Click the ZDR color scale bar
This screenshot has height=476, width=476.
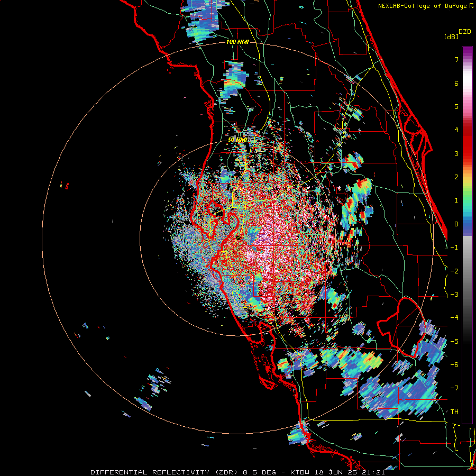(467, 235)
